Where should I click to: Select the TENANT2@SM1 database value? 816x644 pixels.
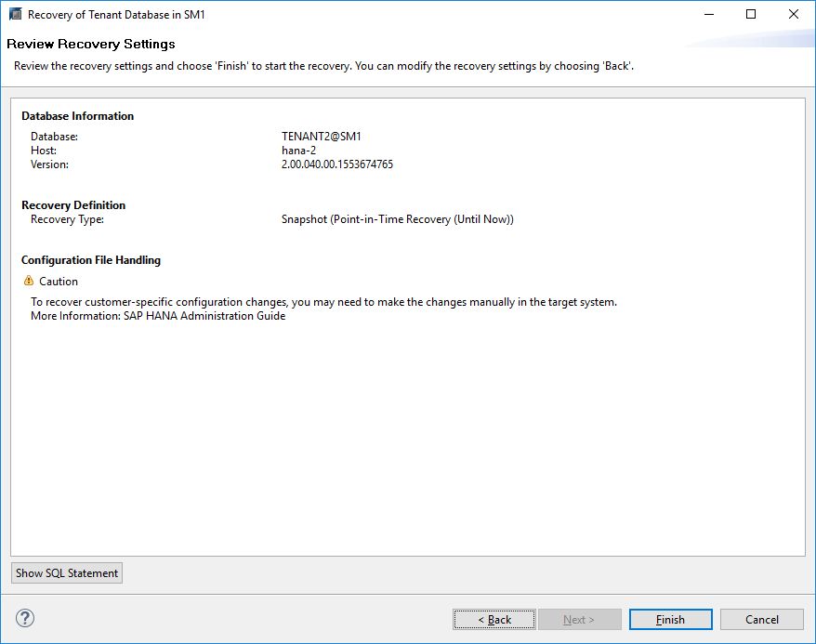coord(322,137)
